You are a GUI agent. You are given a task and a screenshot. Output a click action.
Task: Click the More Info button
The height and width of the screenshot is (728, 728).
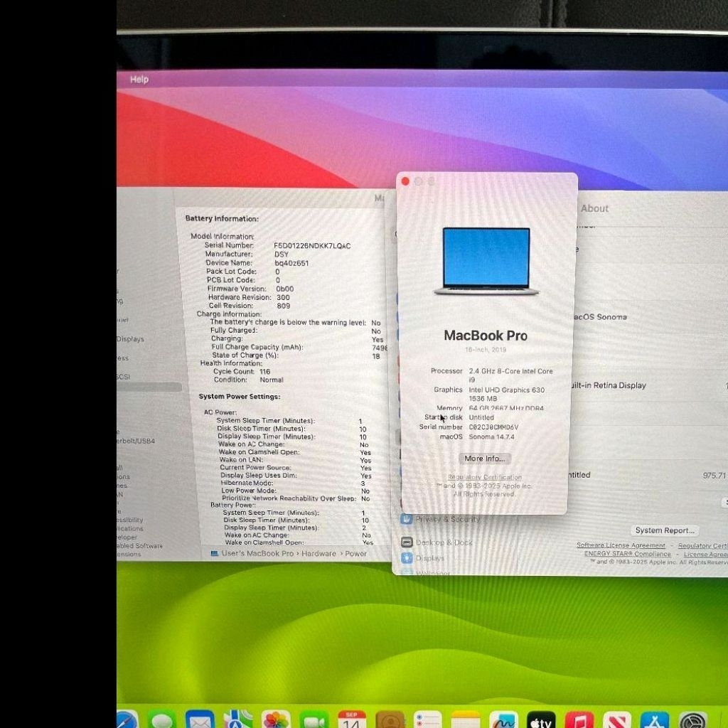tap(484, 459)
